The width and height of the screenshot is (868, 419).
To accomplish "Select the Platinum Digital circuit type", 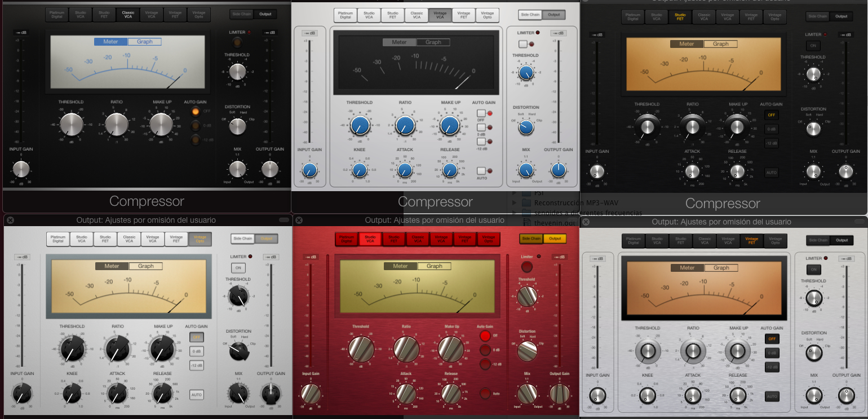I will click(x=58, y=14).
